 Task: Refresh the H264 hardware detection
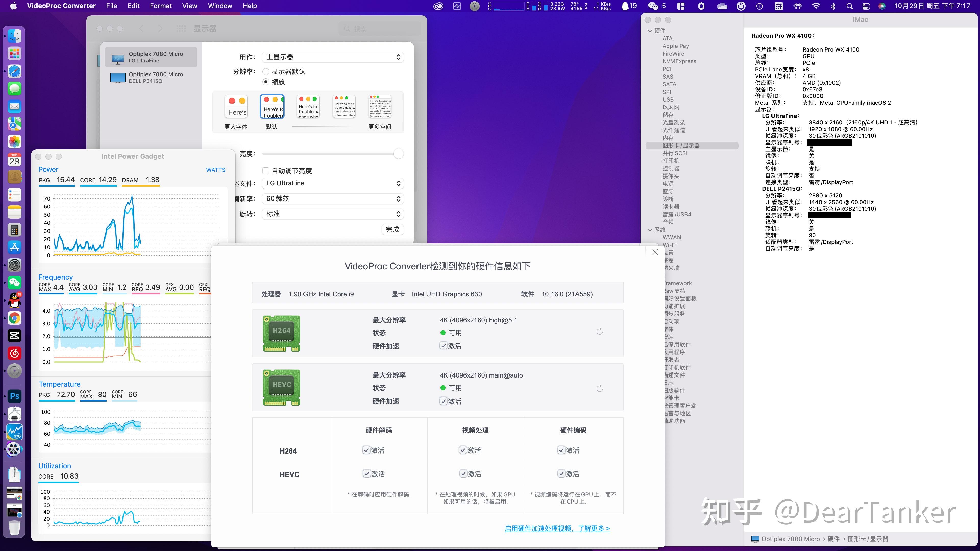click(x=599, y=331)
